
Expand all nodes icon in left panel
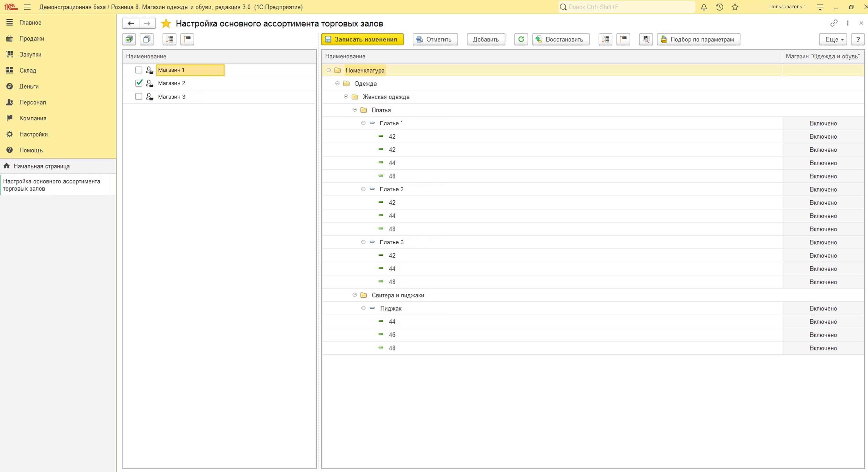click(x=169, y=39)
